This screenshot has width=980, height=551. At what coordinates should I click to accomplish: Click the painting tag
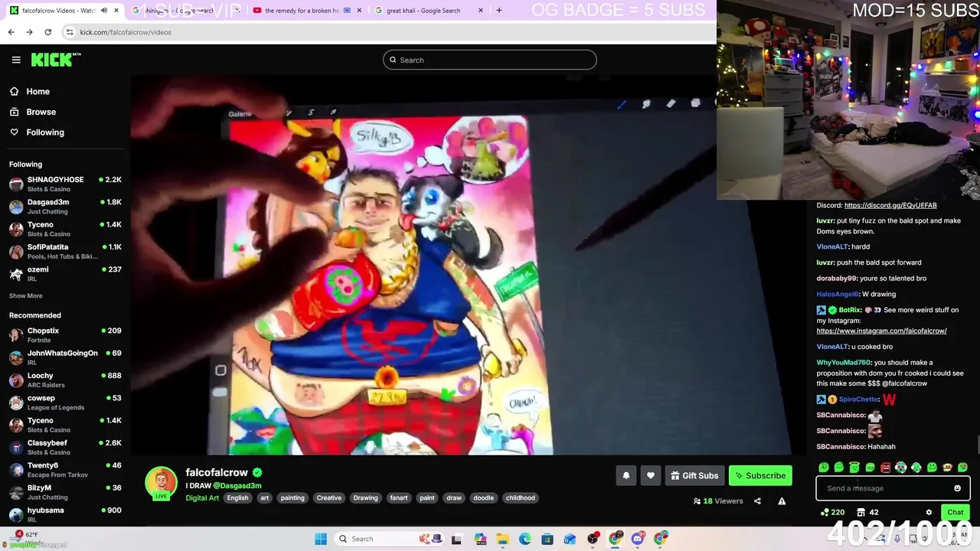click(x=292, y=498)
